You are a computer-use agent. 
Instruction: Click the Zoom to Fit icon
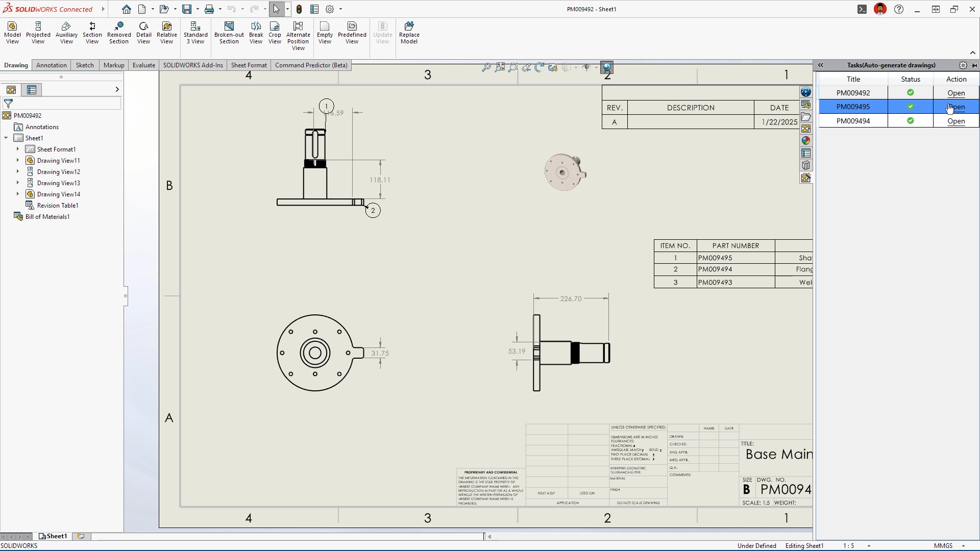click(x=486, y=67)
